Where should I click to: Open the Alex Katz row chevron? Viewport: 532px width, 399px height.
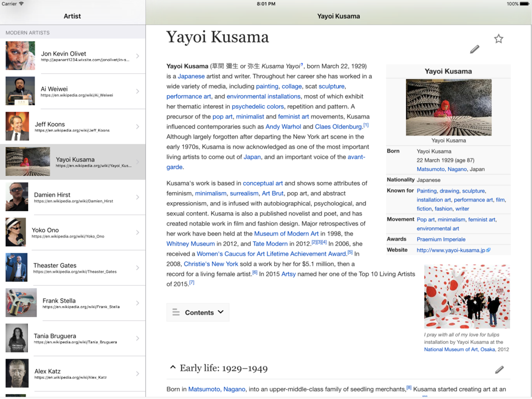click(x=137, y=373)
